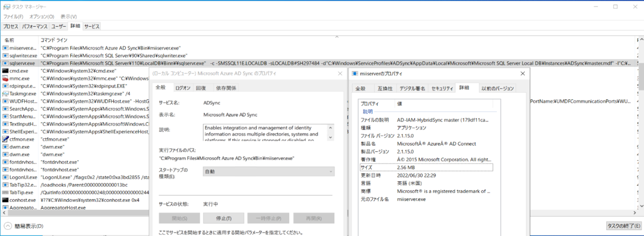Click the miiserver properties title bar icon

(356, 73)
